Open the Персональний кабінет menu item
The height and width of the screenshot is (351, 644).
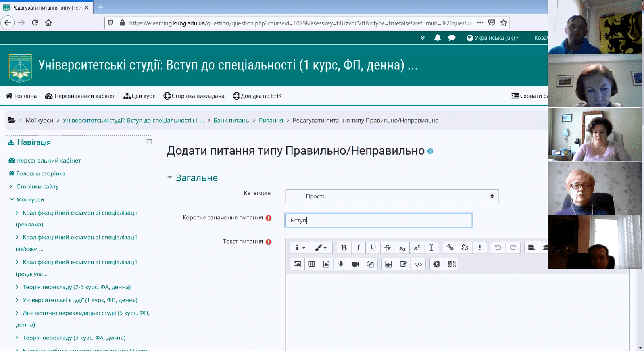pyautogui.click(x=80, y=96)
